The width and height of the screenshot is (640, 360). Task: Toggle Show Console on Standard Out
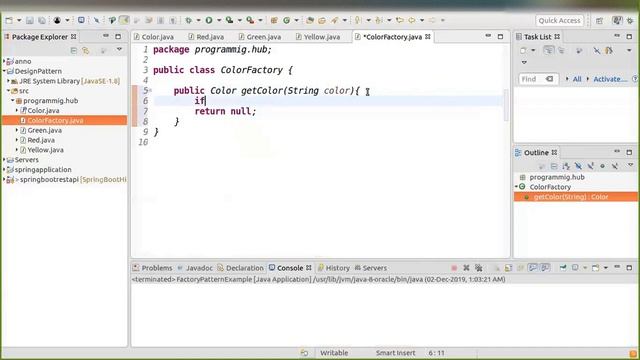tap(533, 268)
